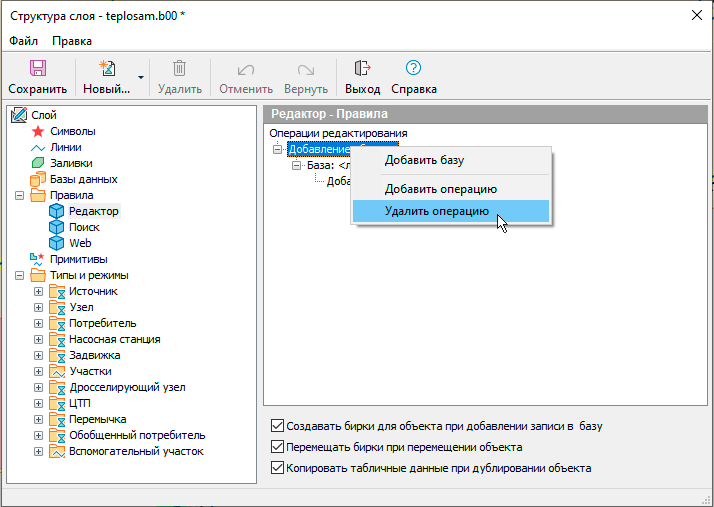714x507 pixels.
Task: Select the Базы данных item
Action: pos(83,179)
